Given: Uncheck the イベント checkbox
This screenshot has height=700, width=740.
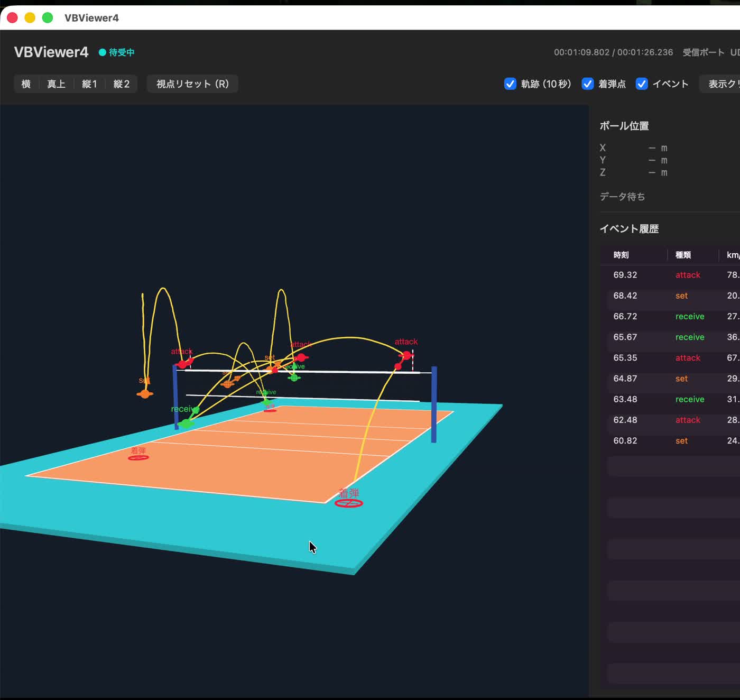Looking at the screenshot, I should pos(641,84).
